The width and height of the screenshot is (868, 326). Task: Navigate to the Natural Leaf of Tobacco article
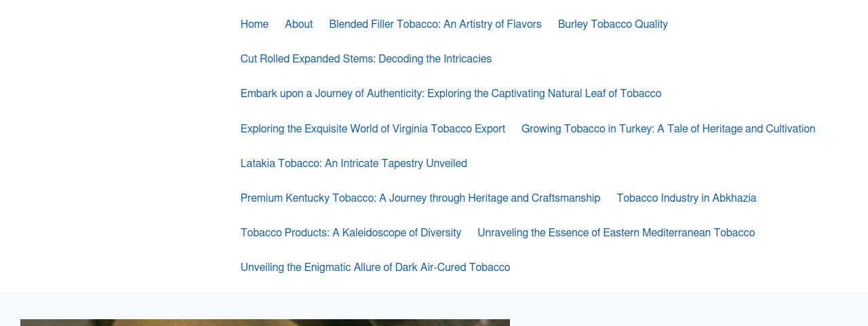coord(451,94)
